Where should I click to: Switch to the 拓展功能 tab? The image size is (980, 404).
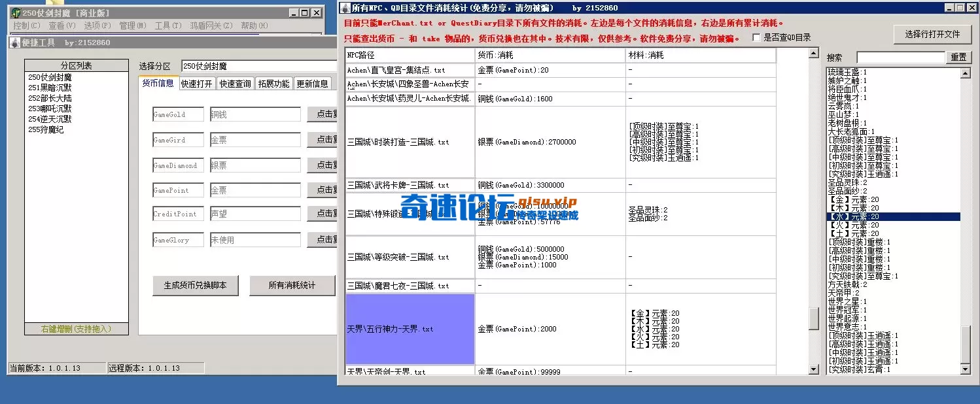[273, 83]
